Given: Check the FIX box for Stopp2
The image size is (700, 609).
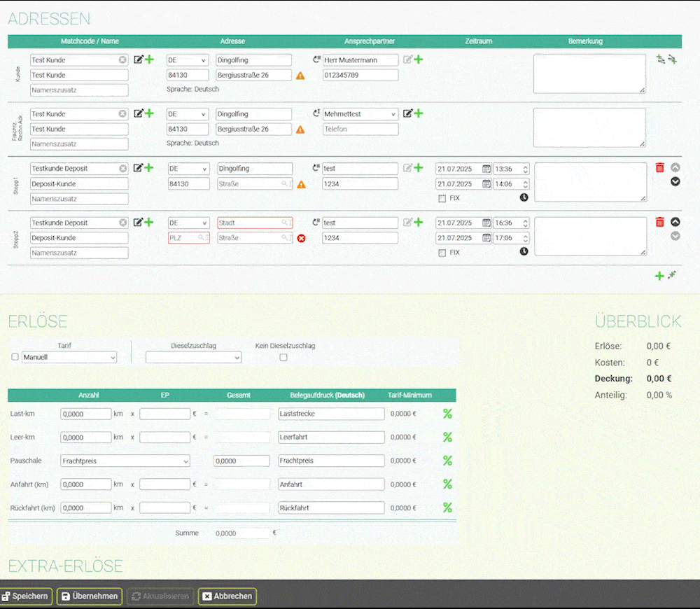Looking at the screenshot, I should 442,253.
